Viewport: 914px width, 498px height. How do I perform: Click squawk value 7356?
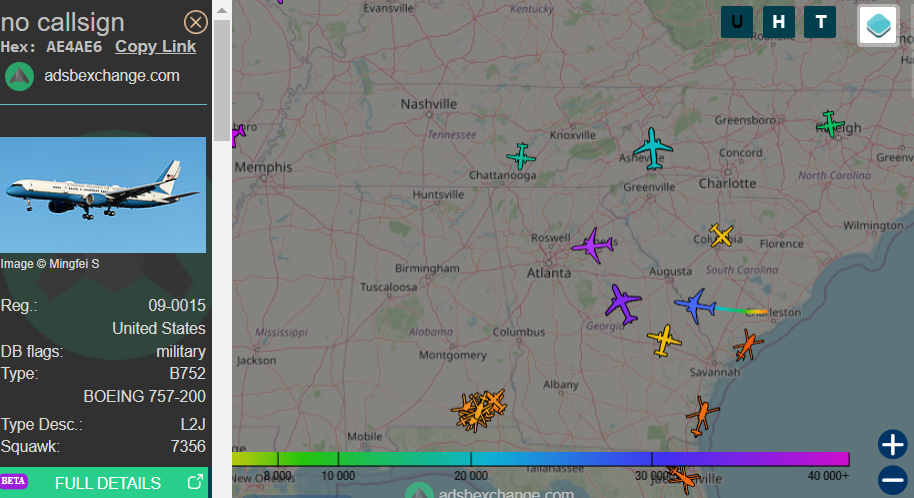pos(188,447)
